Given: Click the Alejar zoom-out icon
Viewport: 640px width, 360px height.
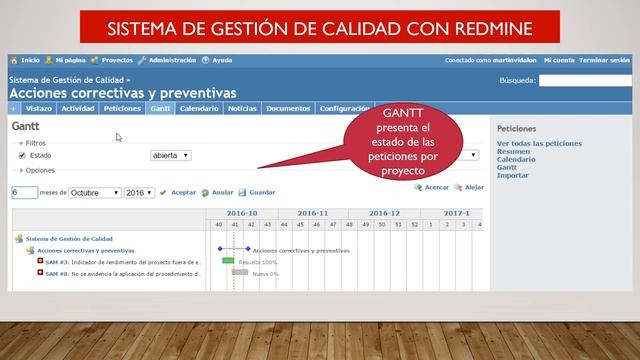Looking at the screenshot, I should (458, 187).
